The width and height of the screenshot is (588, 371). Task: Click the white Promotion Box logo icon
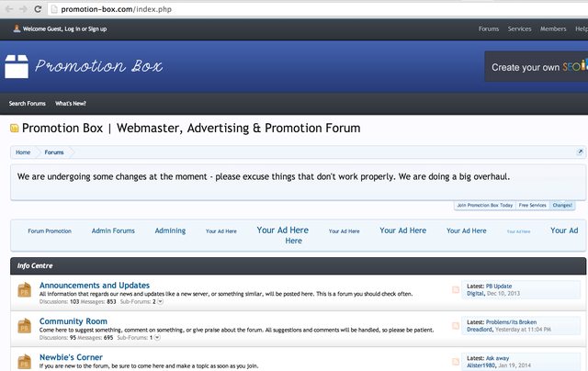coord(17,66)
